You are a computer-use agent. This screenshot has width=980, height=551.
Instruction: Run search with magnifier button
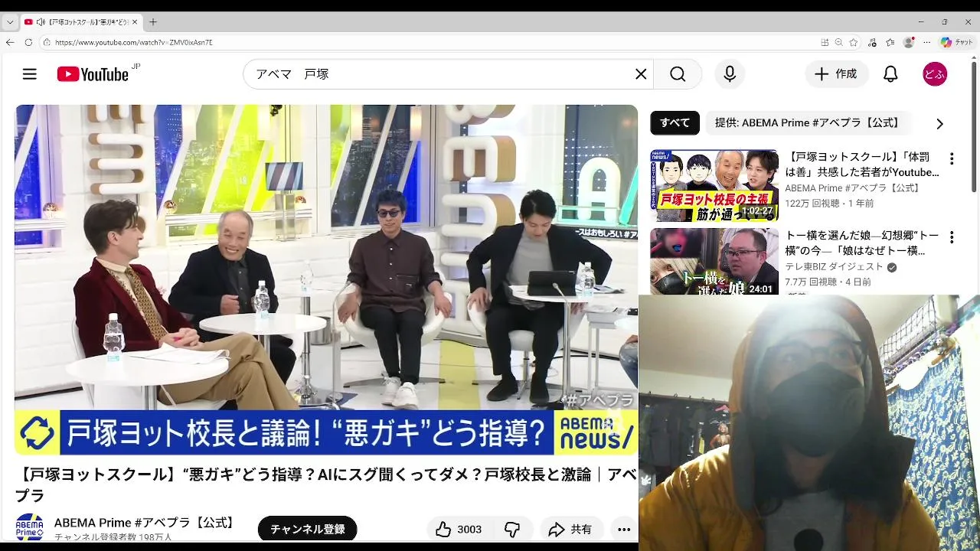(678, 74)
